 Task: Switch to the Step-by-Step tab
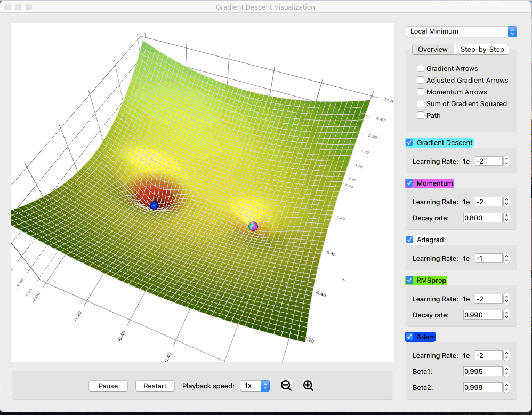[x=482, y=49]
